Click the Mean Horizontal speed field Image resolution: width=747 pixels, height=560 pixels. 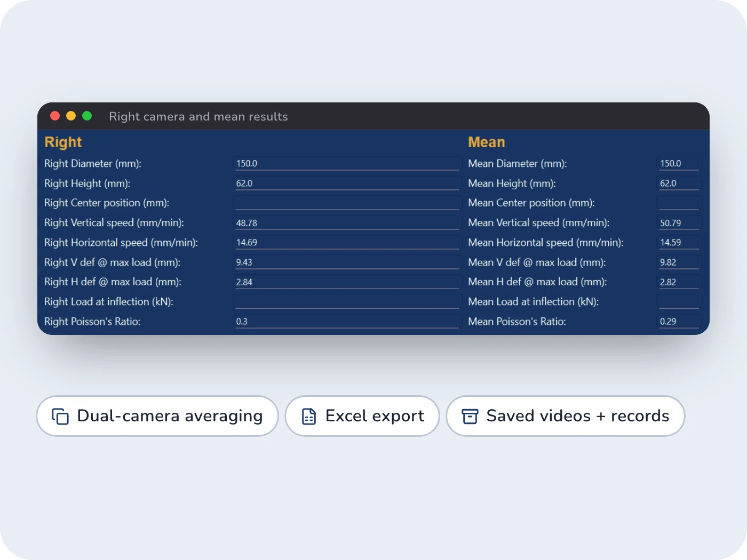(x=679, y=242)
